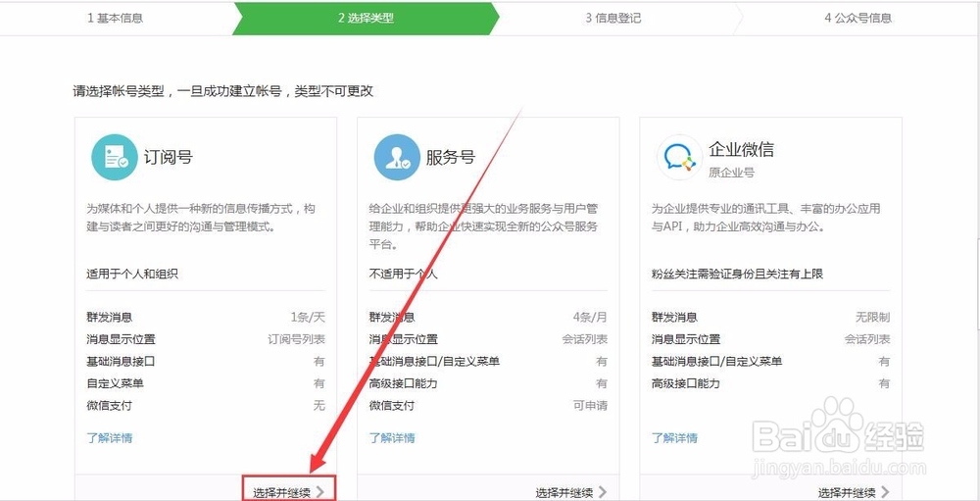Click 适用于个人和组织 text
This screenshot has height=501, width=980.
132,274
